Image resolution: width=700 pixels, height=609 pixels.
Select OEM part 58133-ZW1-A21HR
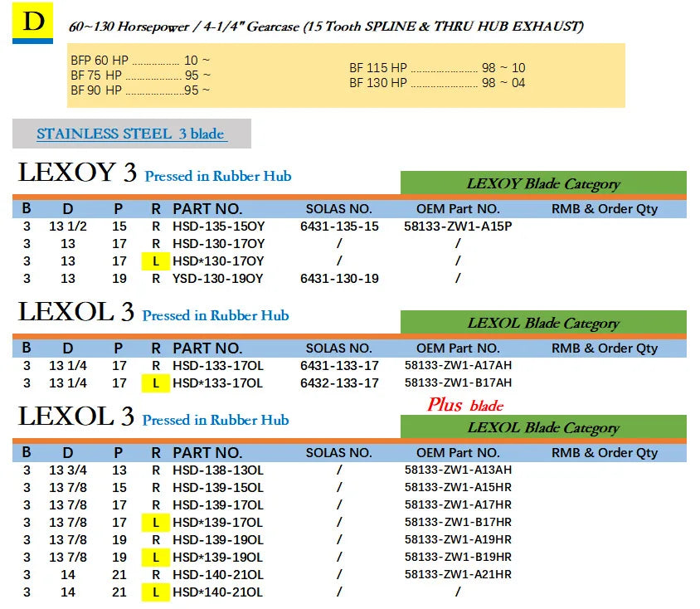pyautogui.click(x=458, y=574)
